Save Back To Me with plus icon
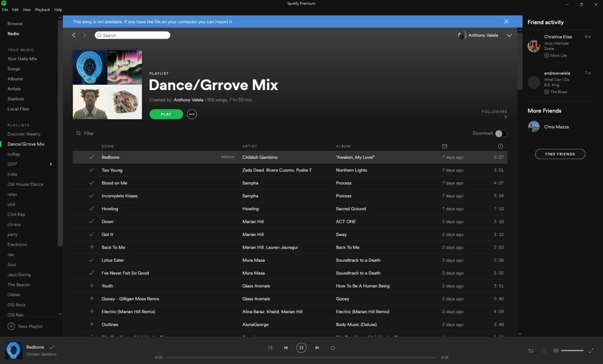Viewport: 603px width, 364px height. [x=92, y=247]
